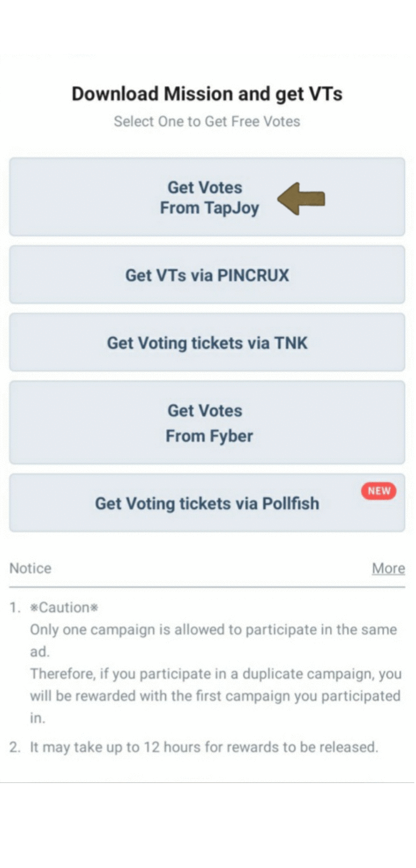Click the Download Mission and get VTs title
This screenshot has width=416, height=868.
207,94
